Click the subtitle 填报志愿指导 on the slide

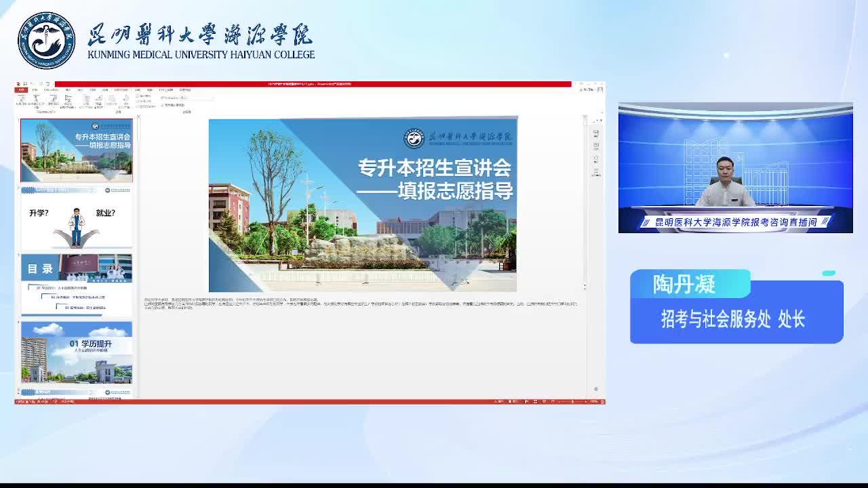[x=454, y=190]
